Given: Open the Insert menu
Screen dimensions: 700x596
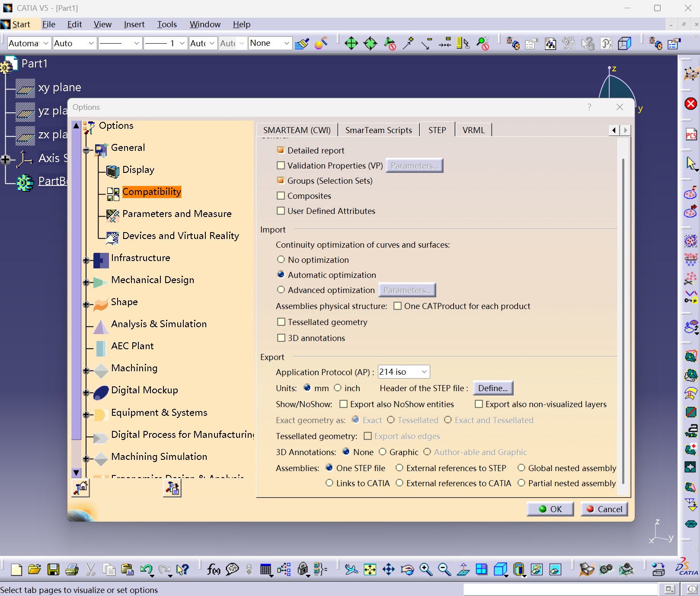Looking at the screenshot, I should pos(134,24).
